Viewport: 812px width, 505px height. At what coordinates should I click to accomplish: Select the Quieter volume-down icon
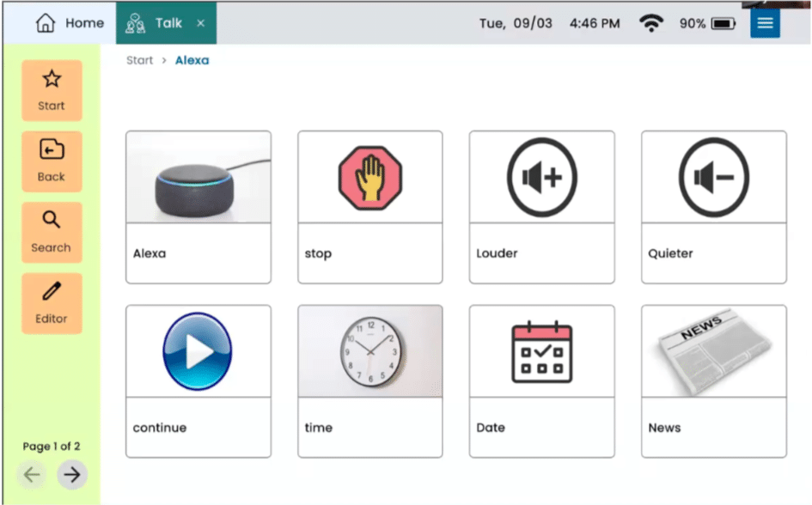pos(713,178)
